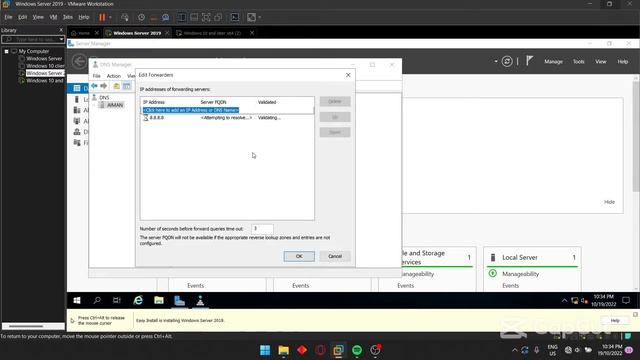Open Server Manager Manage menu
This screenshot has width=640, height=360.
coord(553,62)
